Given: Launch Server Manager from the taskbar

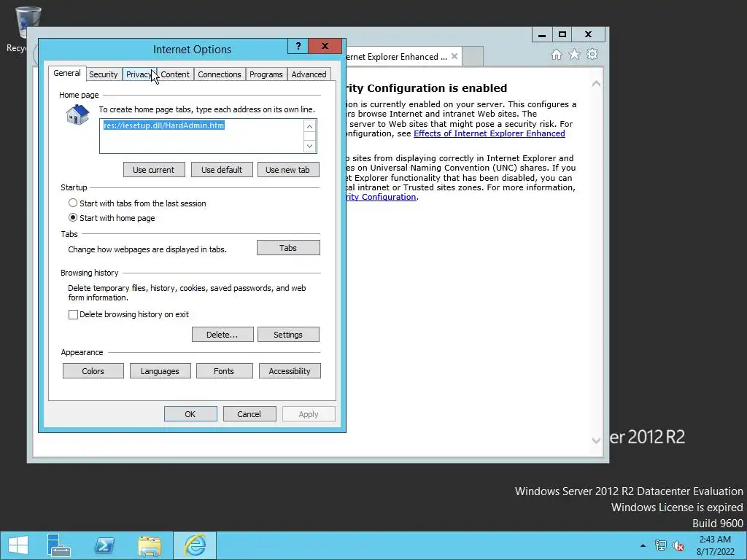Looking at the screenshot, I should pyautogui.click(x=59, y=545).
